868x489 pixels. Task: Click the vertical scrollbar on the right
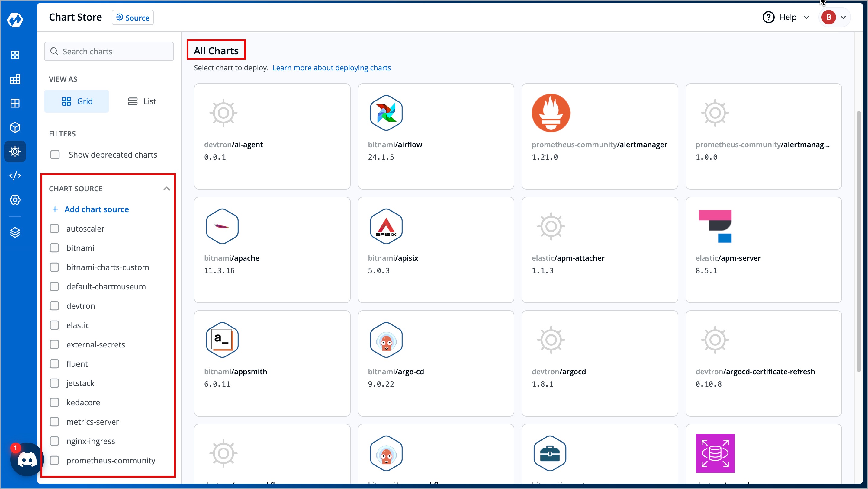(x=859, y=241)
